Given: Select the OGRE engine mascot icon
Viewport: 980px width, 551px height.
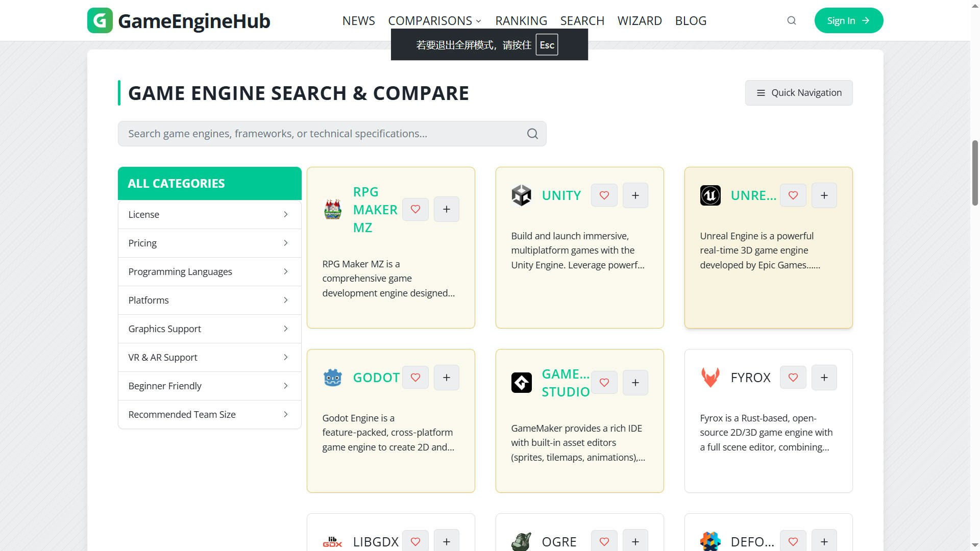Looking at the screenshot, I should pyautogui.click(x=521, y=542).
